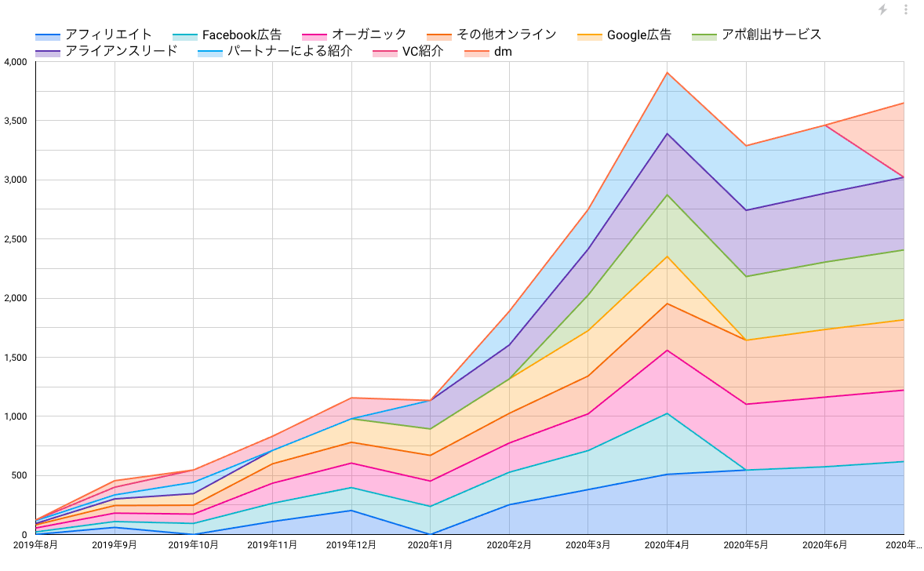
Task: Click the 2020年6月 axis label
Action: click(825, 545)
